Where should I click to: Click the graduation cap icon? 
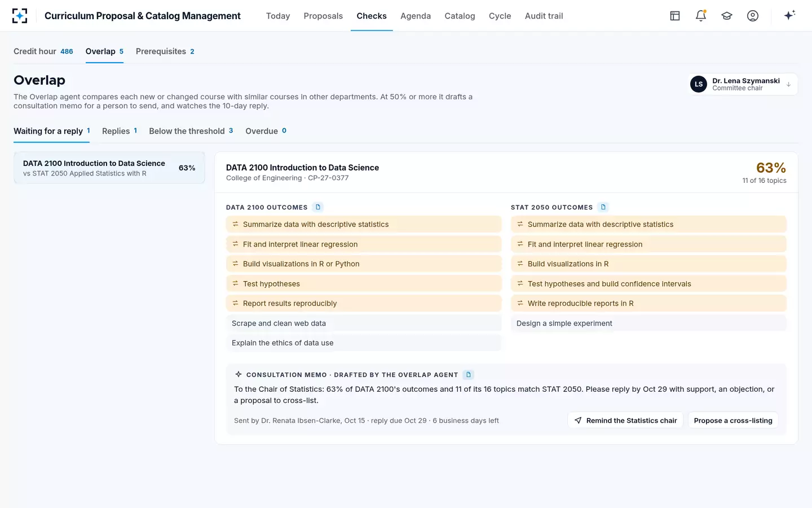tap(727, 16)
